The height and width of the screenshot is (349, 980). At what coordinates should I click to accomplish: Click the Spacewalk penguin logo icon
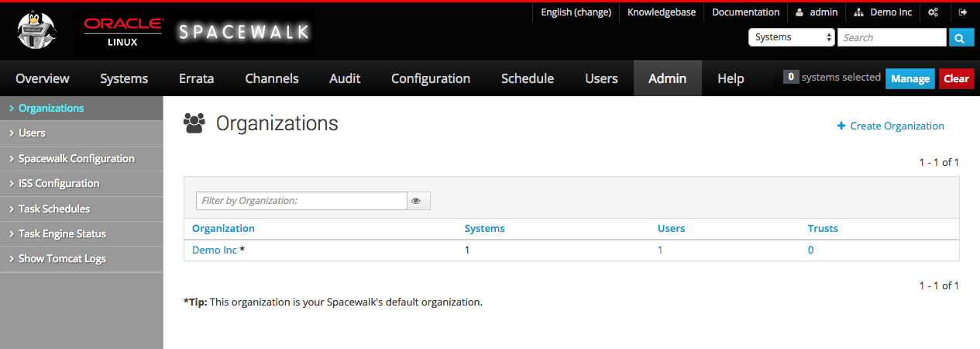click(36, 31)
